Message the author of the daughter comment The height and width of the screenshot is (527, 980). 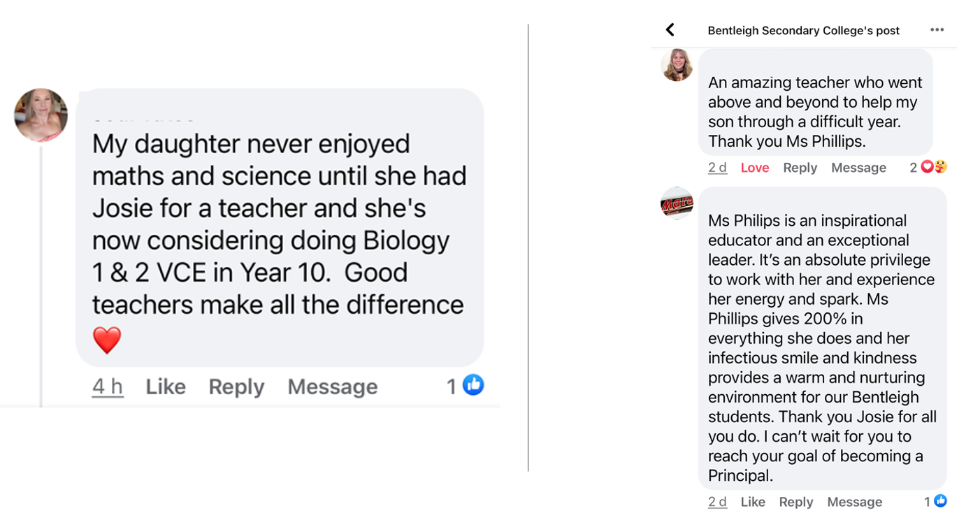332,387
